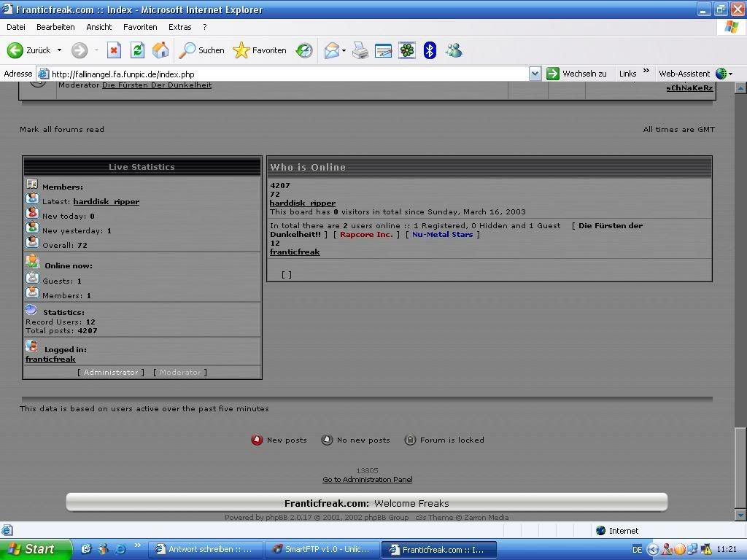Click the Forum is locked legend icon

tap(410, 440)
